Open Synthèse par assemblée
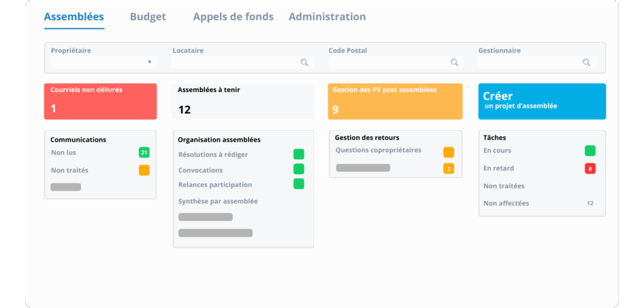Screen dimensions: 644x308 pyautogui.click(x=218, y=202)
